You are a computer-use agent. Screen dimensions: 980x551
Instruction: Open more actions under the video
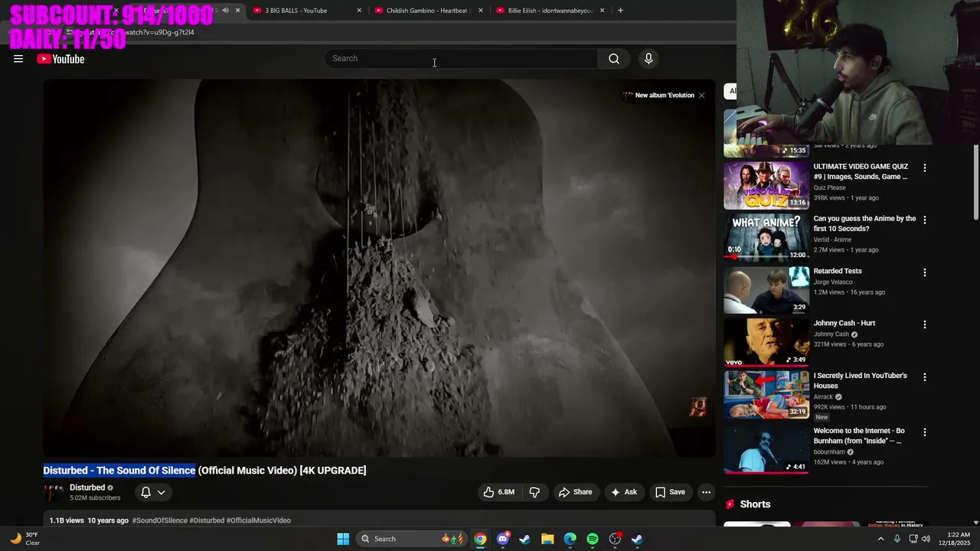point(707,492)
